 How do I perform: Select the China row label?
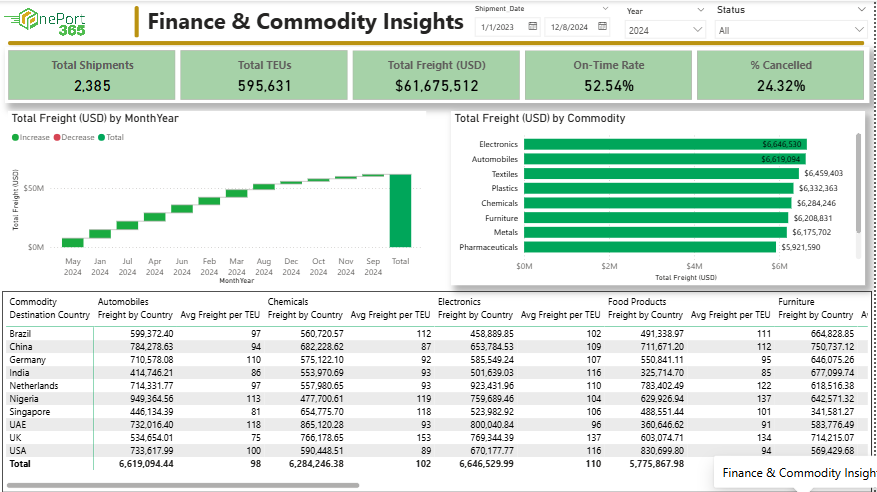pos(21,347)
